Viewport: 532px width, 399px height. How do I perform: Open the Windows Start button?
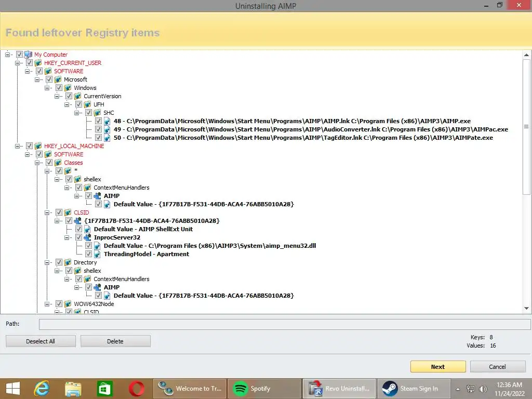coord(13,389)
